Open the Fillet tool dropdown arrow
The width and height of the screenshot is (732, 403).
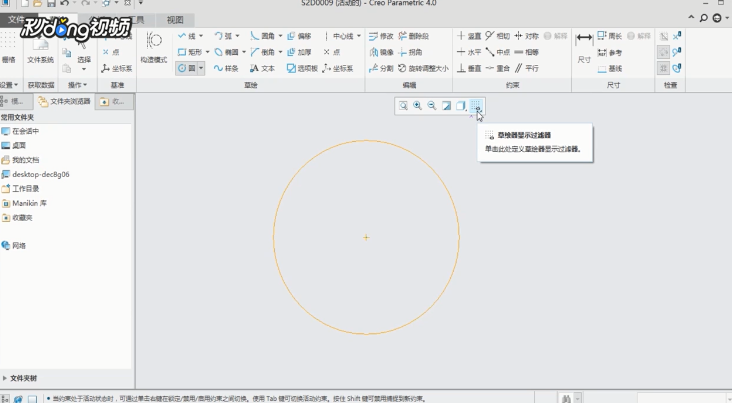pos(280,36)
